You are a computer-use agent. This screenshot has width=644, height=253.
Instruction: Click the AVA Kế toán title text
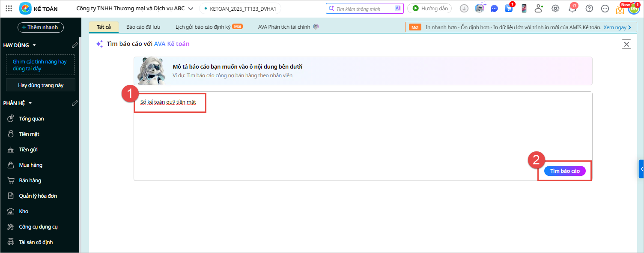point(172,44)
